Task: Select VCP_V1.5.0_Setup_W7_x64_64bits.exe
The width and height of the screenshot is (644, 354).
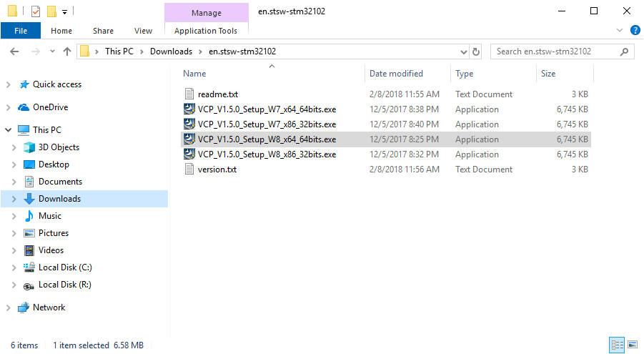Action: pyautogui.click(x=267, y=109)
